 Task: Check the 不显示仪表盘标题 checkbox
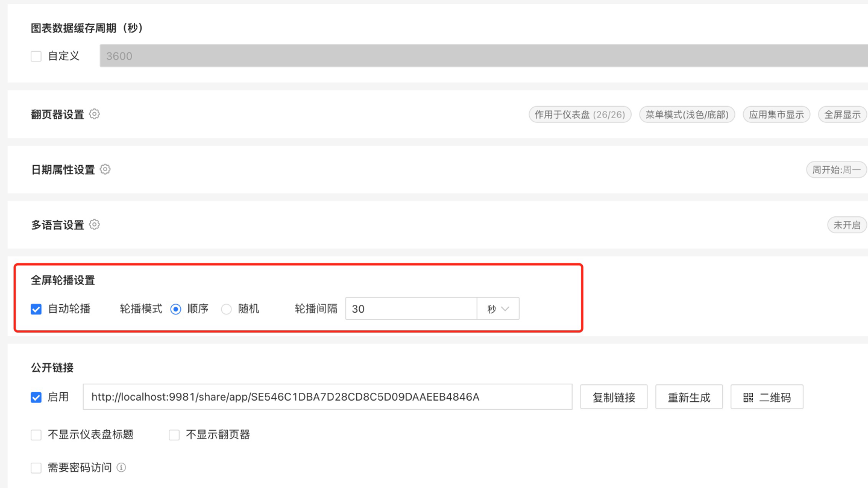[36, 435]
